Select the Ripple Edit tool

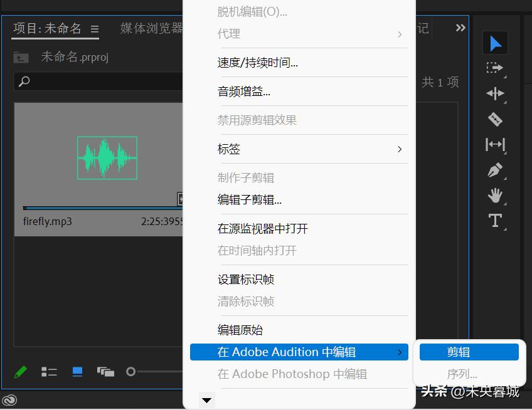pyautogui.click(x=496, y=93)
